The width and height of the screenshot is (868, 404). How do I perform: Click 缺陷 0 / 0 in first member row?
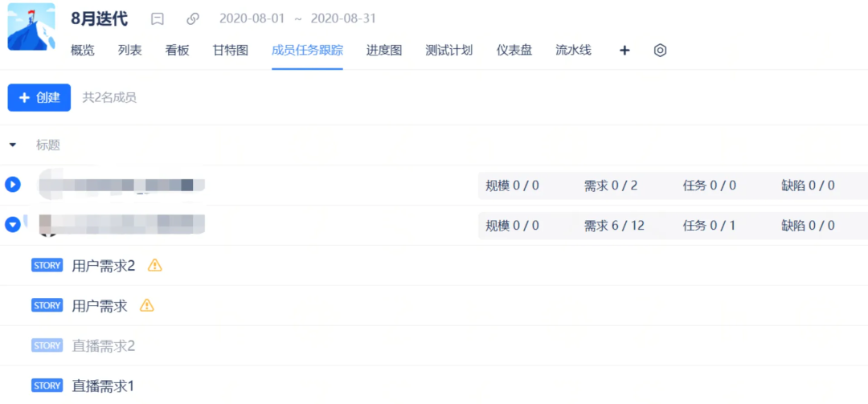point(809,186)
